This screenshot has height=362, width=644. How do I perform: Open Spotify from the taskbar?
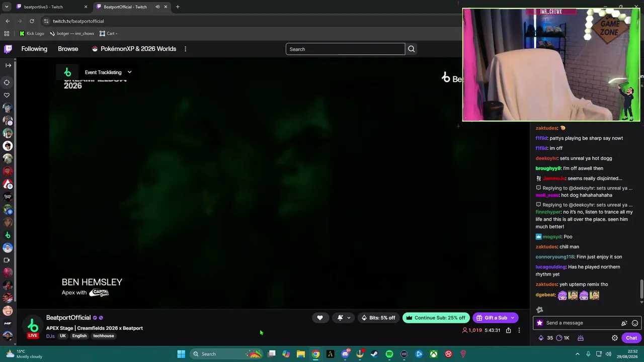(389, 354)
